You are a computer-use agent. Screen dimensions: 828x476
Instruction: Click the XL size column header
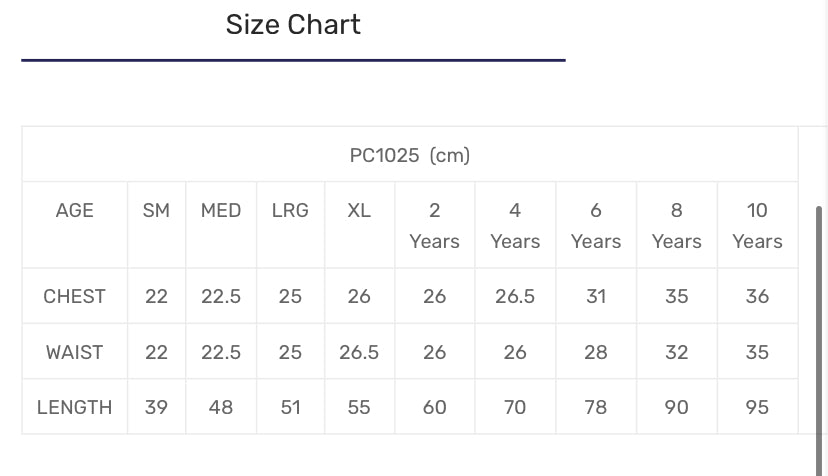(x=359, y=210)
